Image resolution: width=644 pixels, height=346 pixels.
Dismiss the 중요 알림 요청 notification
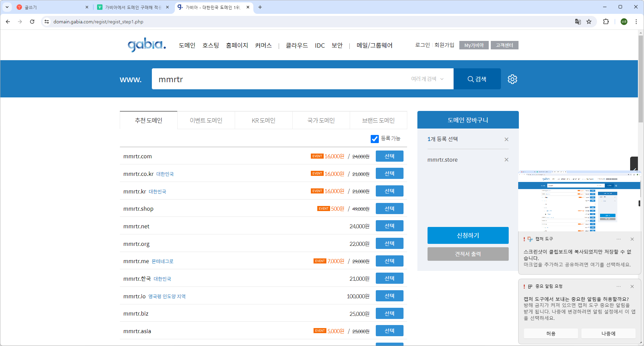[632, 286]
